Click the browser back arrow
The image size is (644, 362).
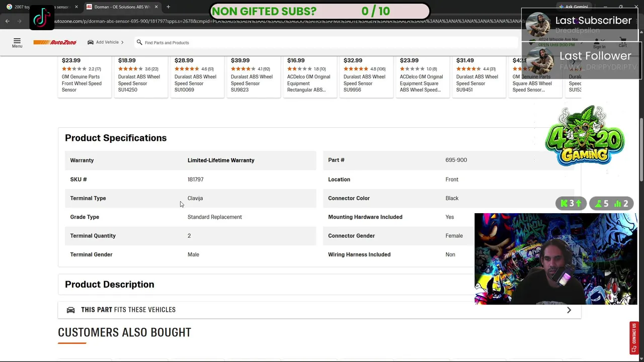point(8,21)
